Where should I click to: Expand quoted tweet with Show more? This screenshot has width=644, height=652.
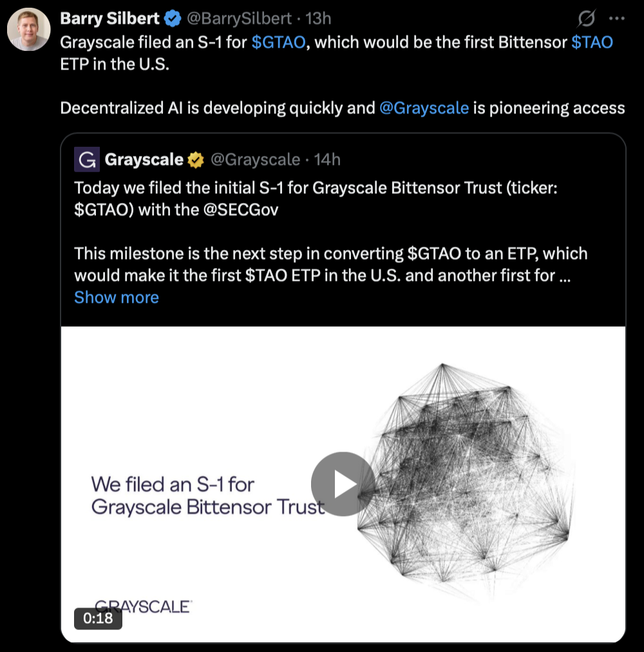pos(117,297)
